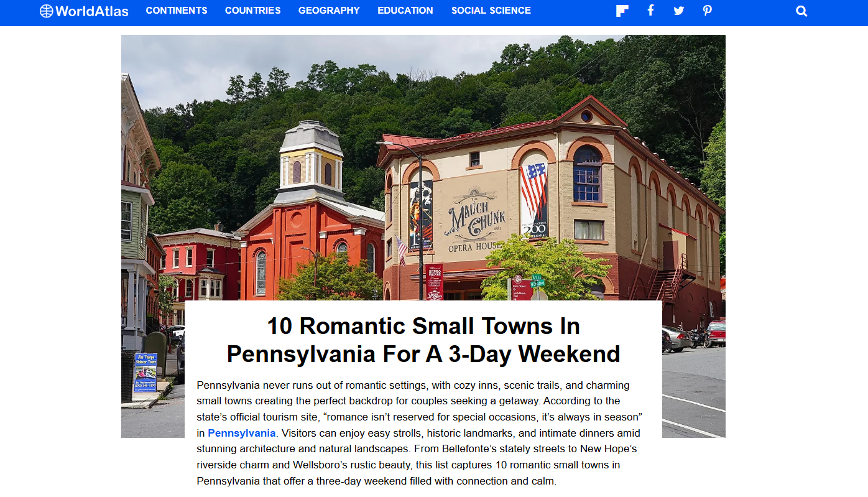Screen dimensions: 868x497
Task: Open WorldAtlas Facebook page via its icon
Action: tap(650, 10)
